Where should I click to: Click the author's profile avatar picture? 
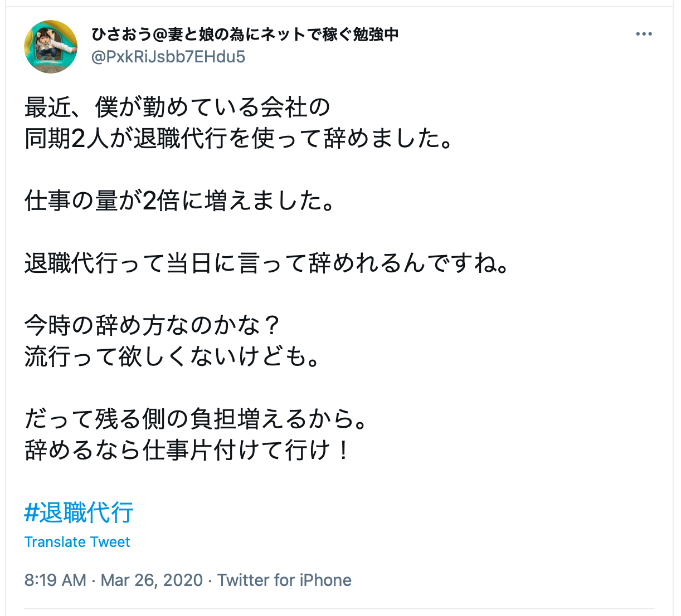51,47
